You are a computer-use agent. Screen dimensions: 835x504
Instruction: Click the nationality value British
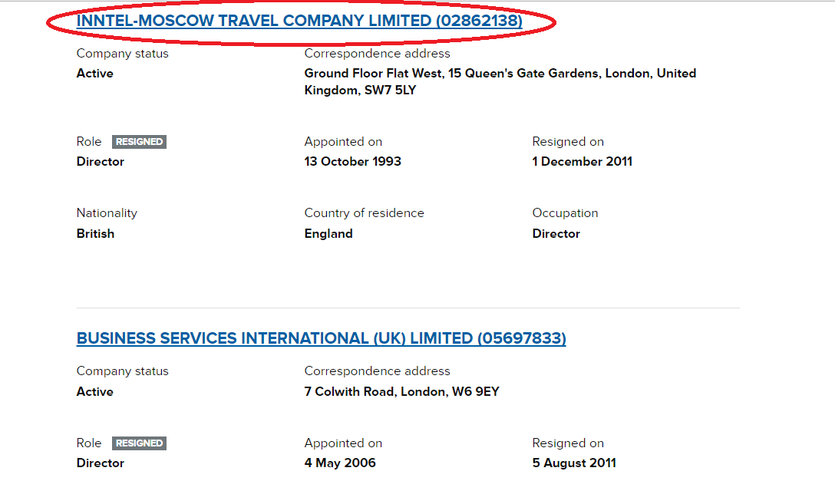point(95,234)
